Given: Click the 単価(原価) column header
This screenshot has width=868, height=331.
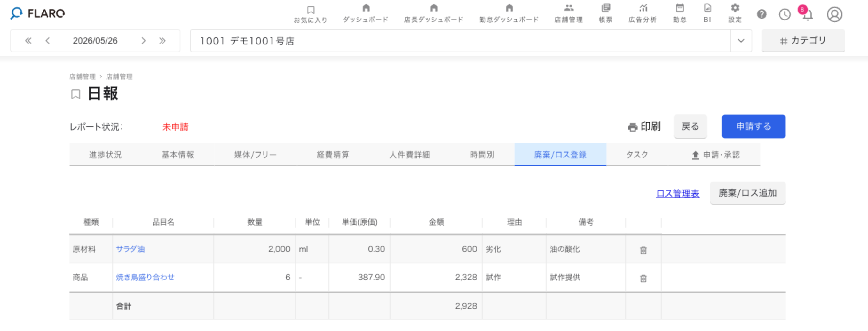Looking at the screenshot, I should pos(359,222).
